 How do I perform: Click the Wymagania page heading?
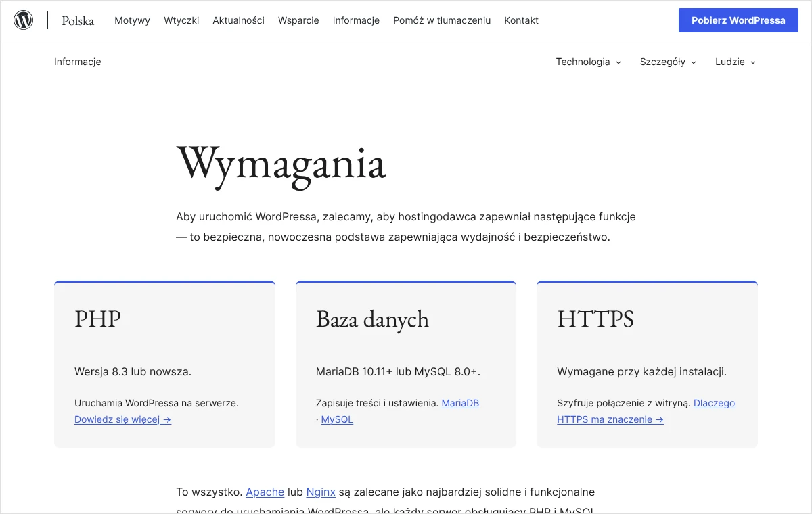click(281, 163)
